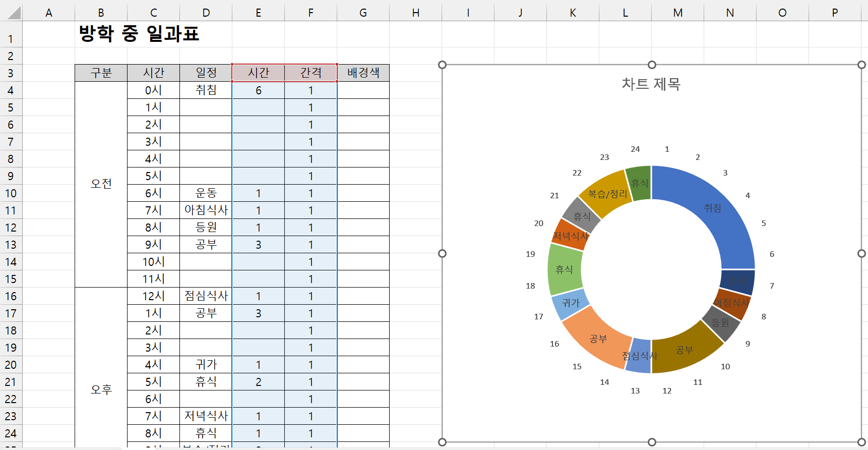Click the '점심식사' schedule cell
This screenshot has height=450, width=868.
coord(206,296)
